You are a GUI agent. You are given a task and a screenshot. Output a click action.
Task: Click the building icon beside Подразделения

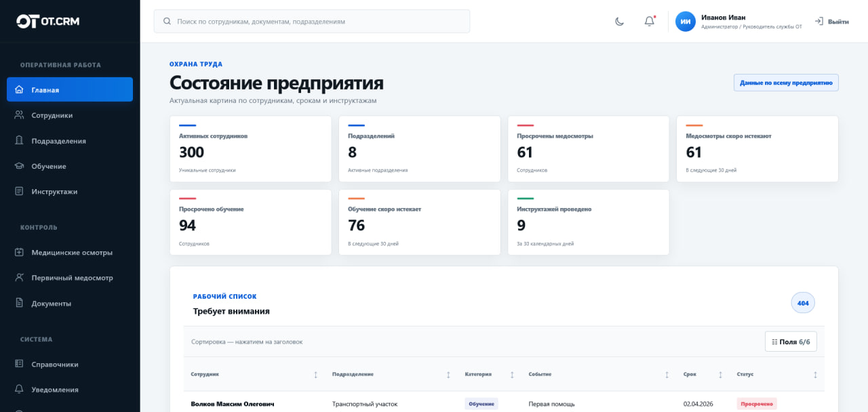coord(19,141)
